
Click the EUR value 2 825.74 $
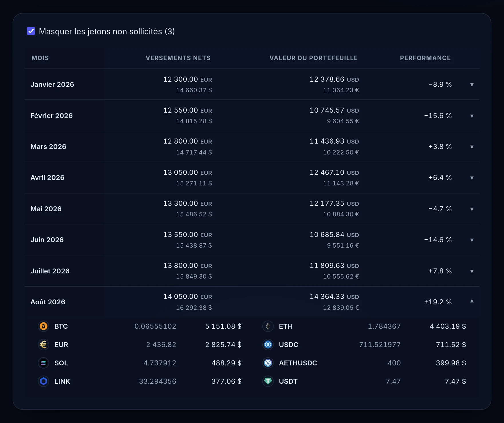click(223, 344)
